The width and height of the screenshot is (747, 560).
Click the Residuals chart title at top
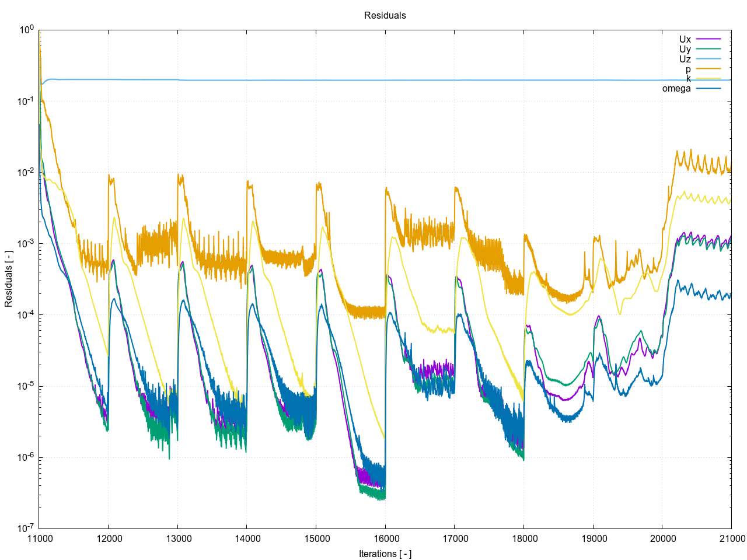[385, 16]
